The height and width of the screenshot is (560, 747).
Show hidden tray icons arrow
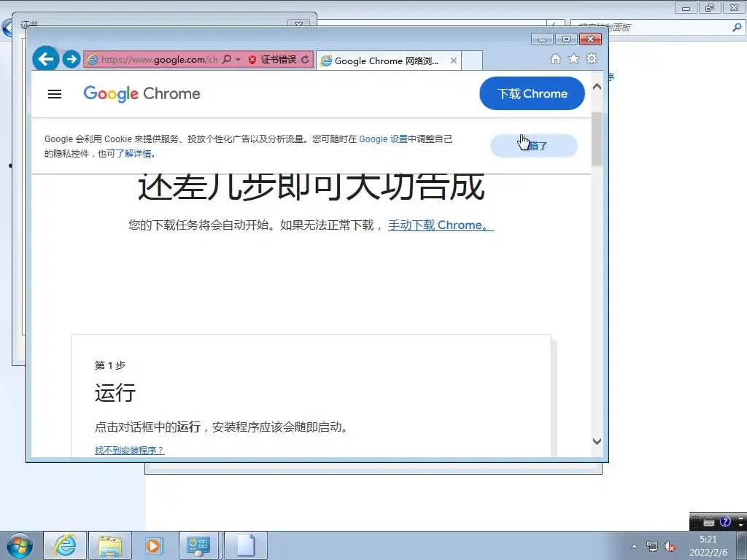634,546
